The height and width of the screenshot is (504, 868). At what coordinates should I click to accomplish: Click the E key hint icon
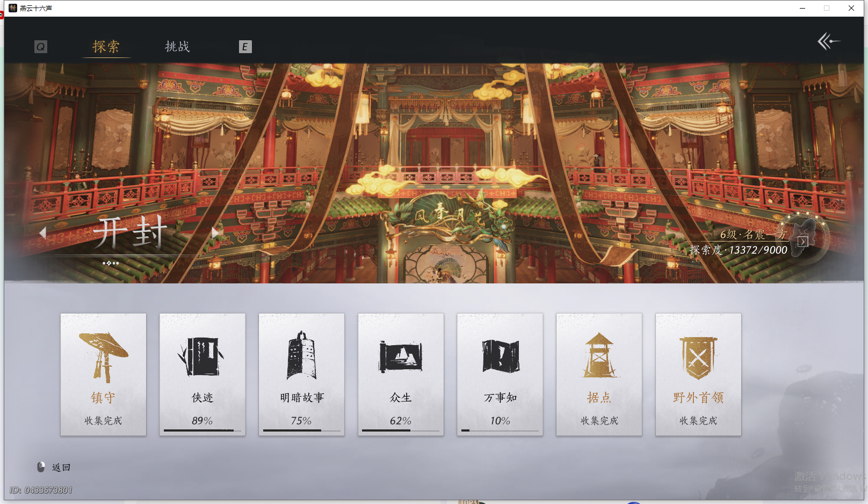pyautogui.click(x=245, y=47)
